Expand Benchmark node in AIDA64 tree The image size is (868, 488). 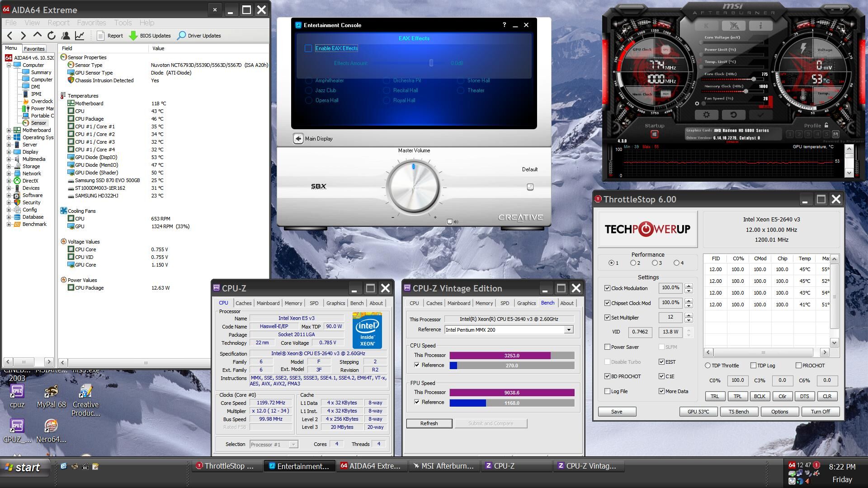click(x=9, y=224)
